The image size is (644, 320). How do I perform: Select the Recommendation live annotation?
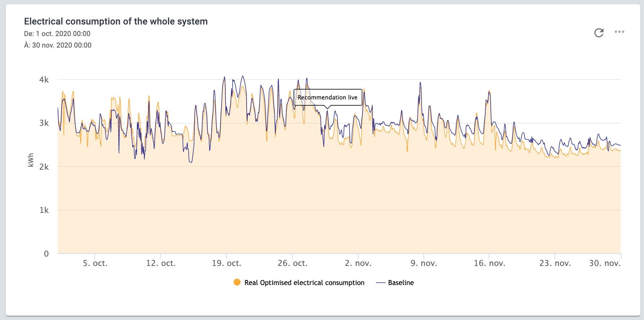327,97
